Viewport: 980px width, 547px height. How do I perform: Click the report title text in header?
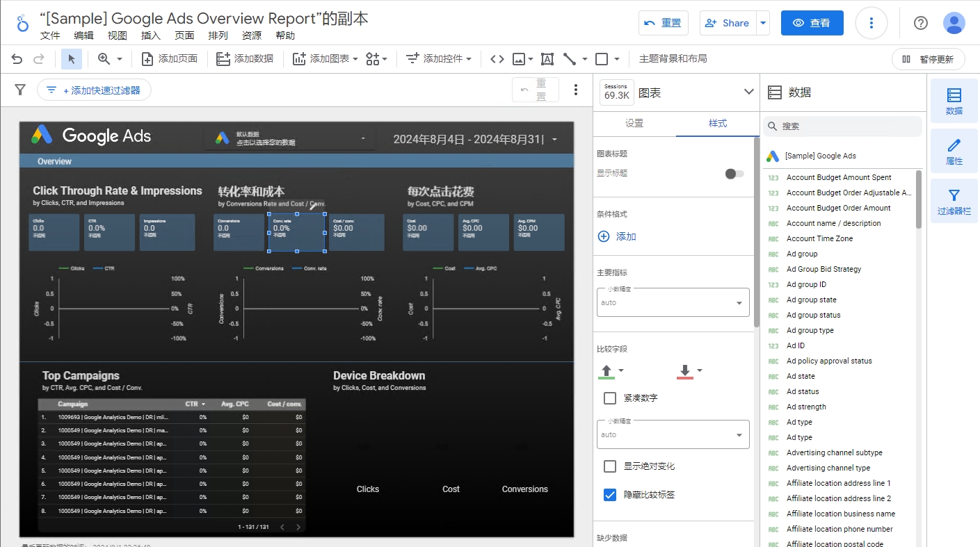[x=204, y=18]
